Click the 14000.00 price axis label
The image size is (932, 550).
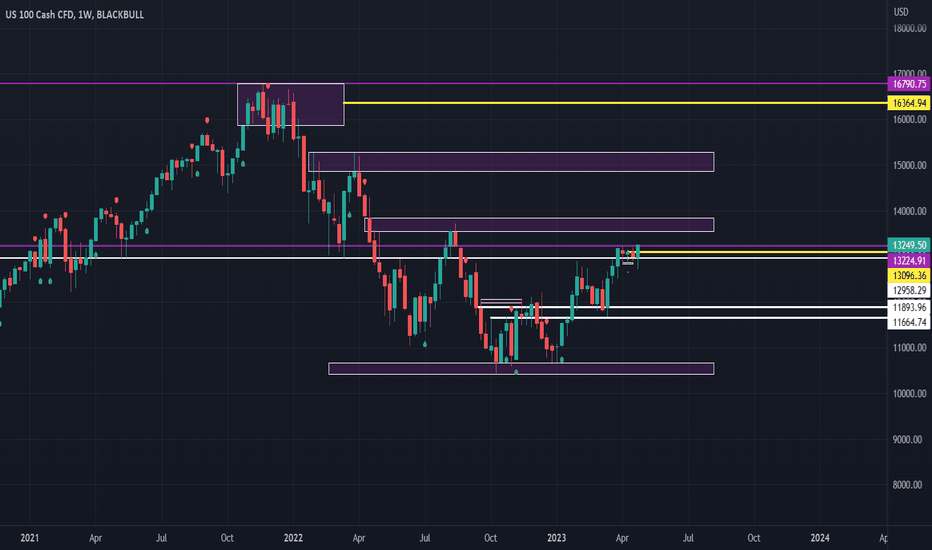(909, 211)
